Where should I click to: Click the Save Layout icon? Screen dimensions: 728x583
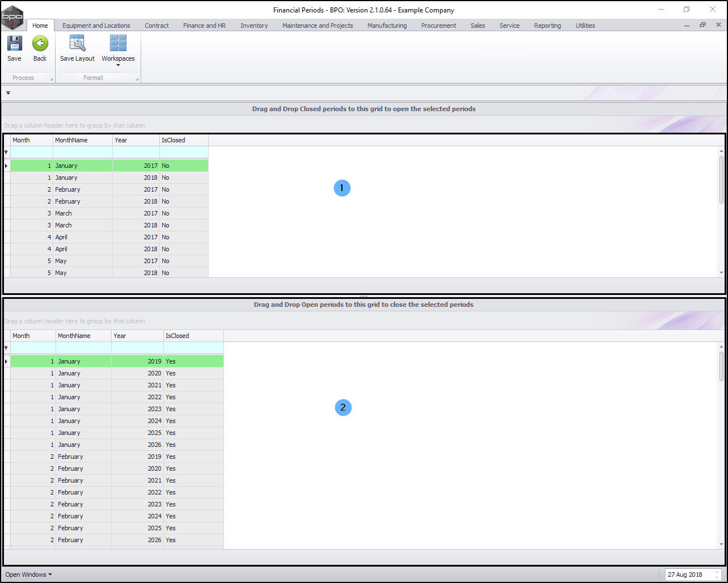[x=77, y=44]
